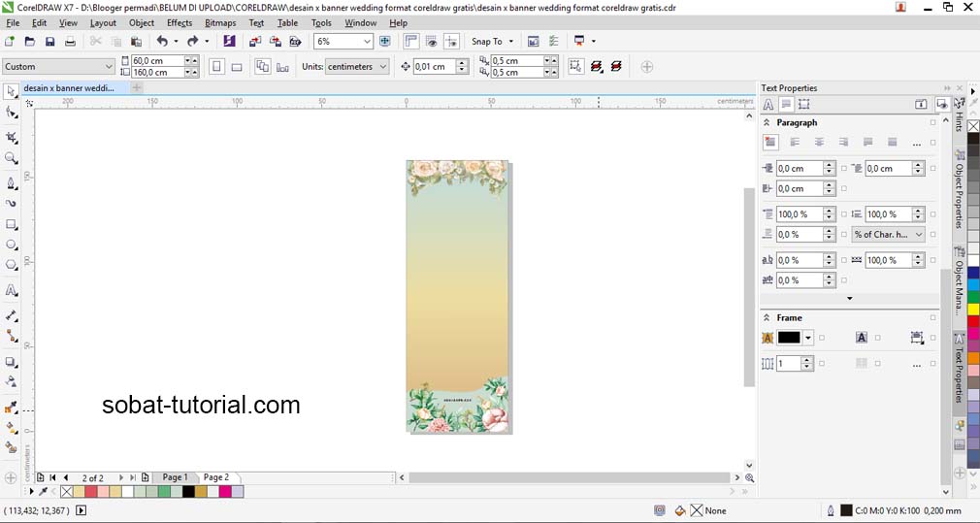
Task: Select the Crop tool
Action: coord(11,138)
